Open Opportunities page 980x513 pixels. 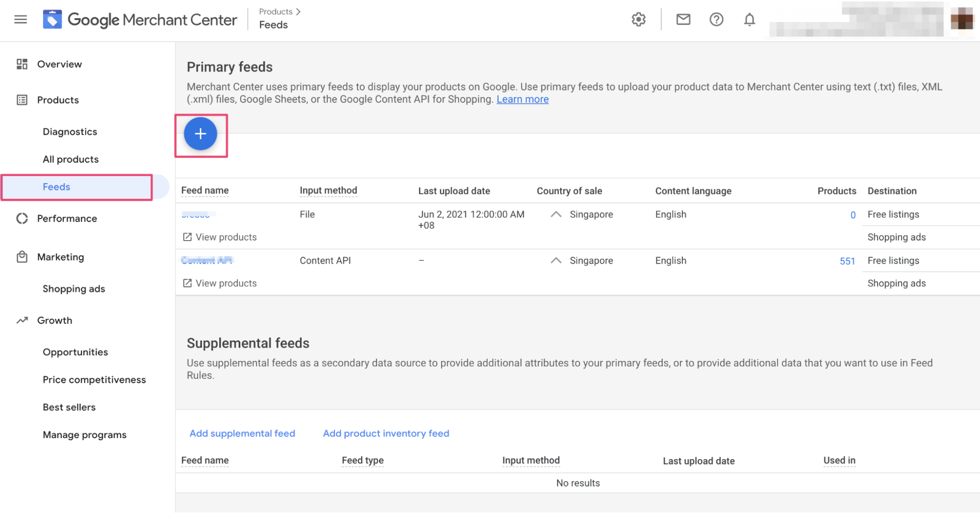75,352
